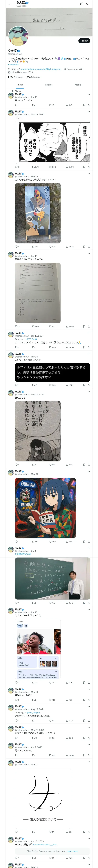The image size is (98, 868).
Task: Click the Grok icon beside search
Action: tap(81, 4)
